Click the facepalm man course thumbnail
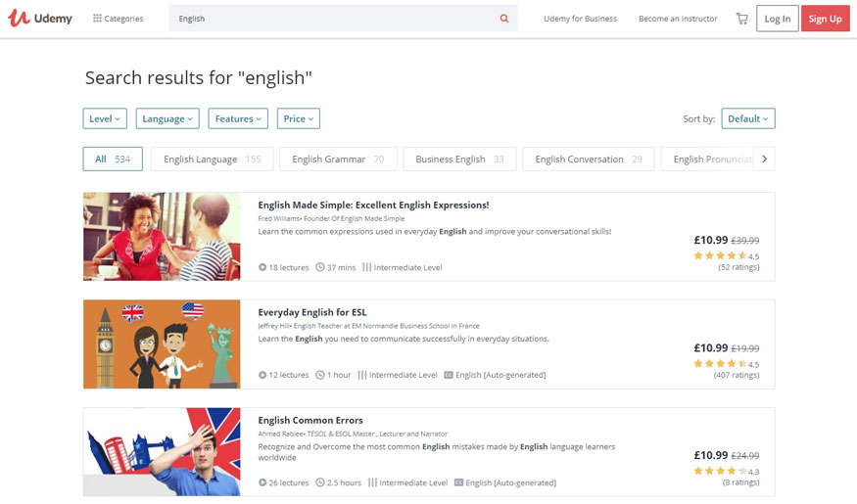 [162, 451]
